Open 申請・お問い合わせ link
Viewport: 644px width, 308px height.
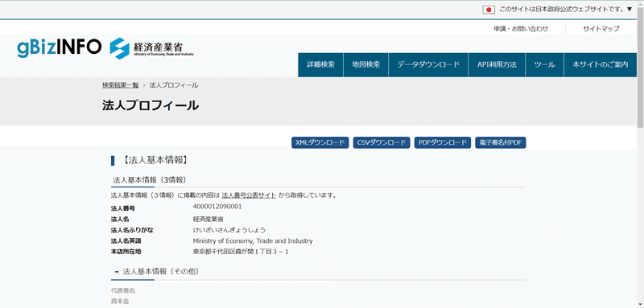tap(521, 29)
